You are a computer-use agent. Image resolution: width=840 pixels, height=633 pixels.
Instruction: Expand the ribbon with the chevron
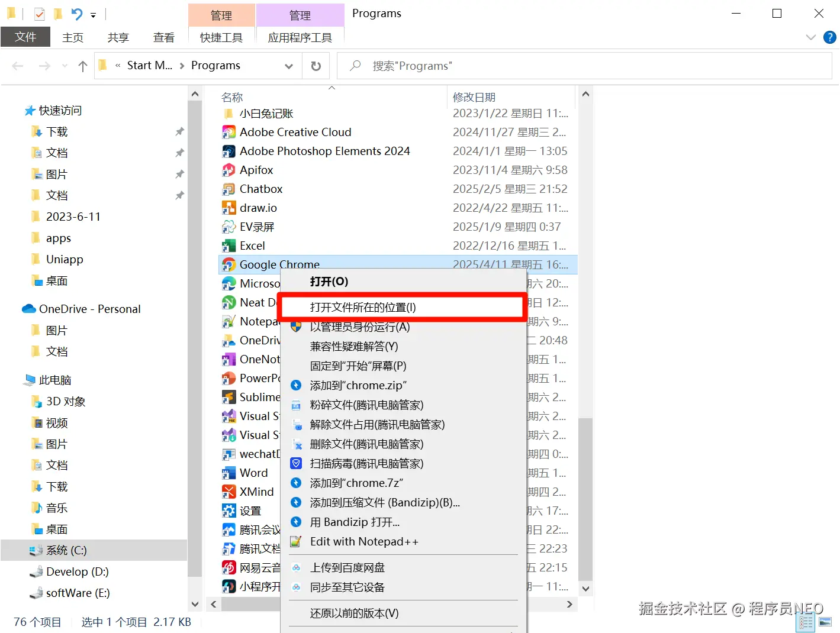[x=810, y=37]
